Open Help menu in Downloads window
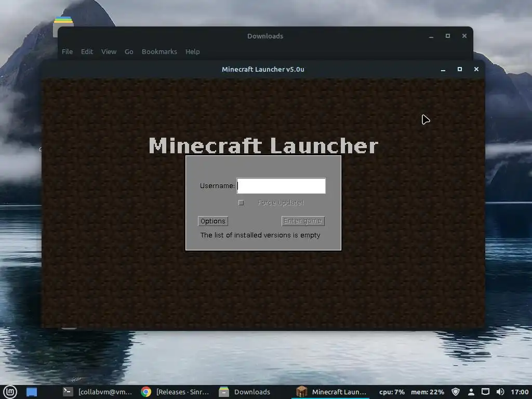Screen dimensions: 532x399 click(x=192, y=51)
